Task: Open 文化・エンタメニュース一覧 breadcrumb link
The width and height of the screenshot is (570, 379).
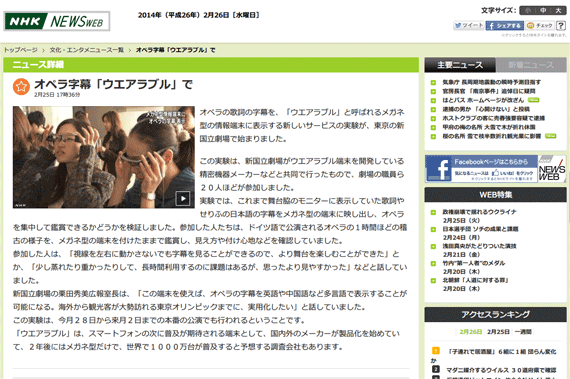Action: [x=87, y=50]
